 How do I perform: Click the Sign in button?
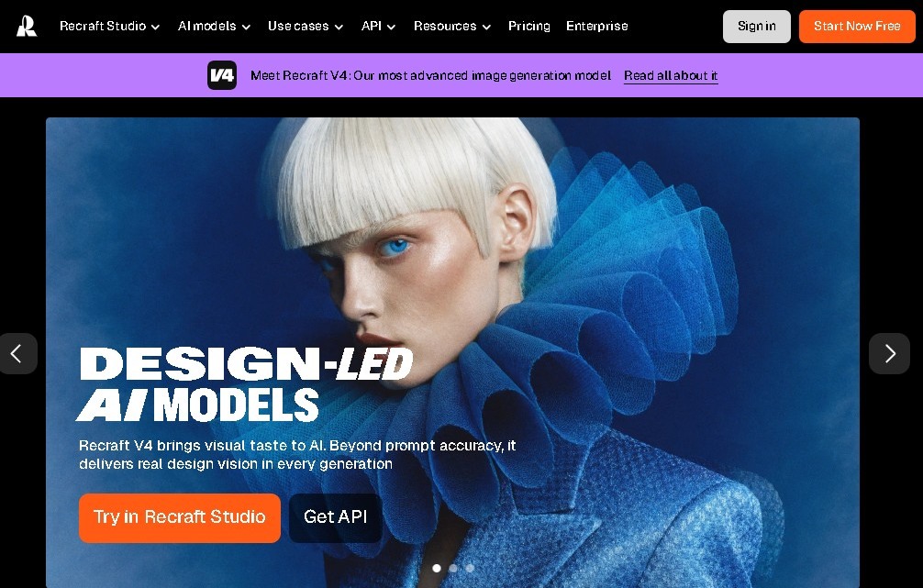point(756,27)
